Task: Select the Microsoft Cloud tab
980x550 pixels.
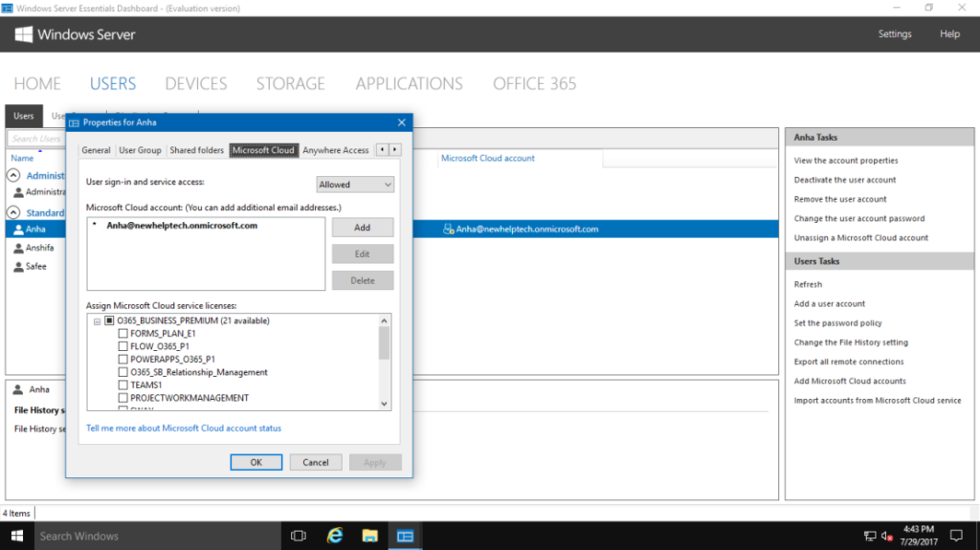Action: click(263, 150)
